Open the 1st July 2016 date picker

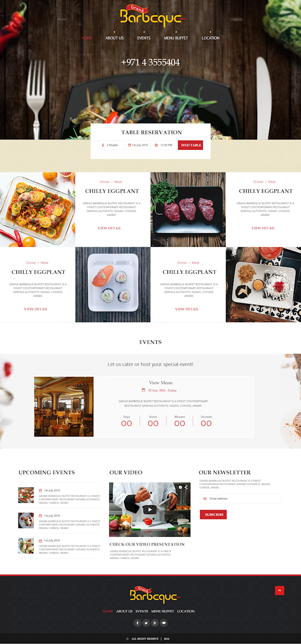[138, 145]
